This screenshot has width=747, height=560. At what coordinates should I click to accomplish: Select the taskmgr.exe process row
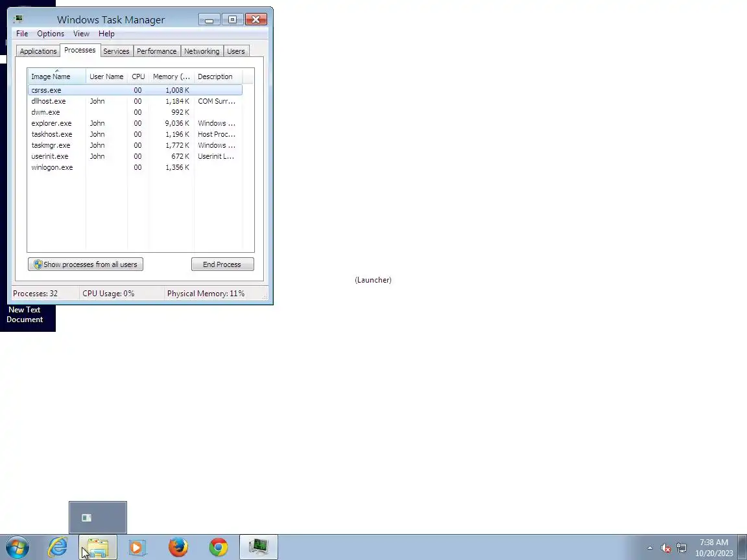point(135,145)
